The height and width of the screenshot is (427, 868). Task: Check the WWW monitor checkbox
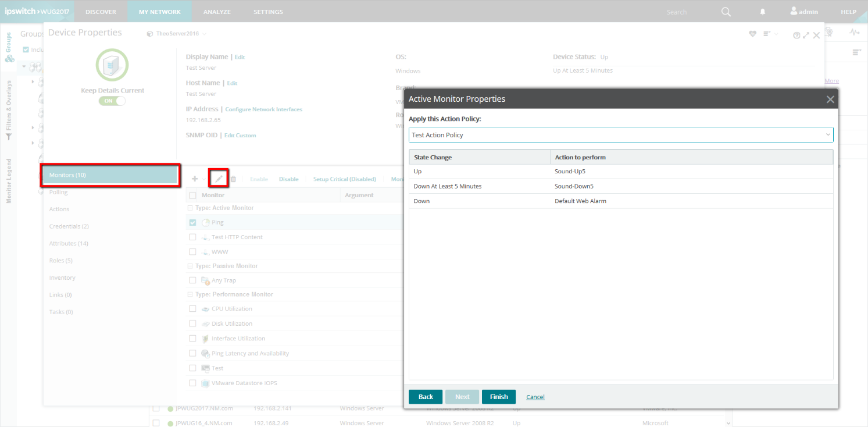click(192, 252)
